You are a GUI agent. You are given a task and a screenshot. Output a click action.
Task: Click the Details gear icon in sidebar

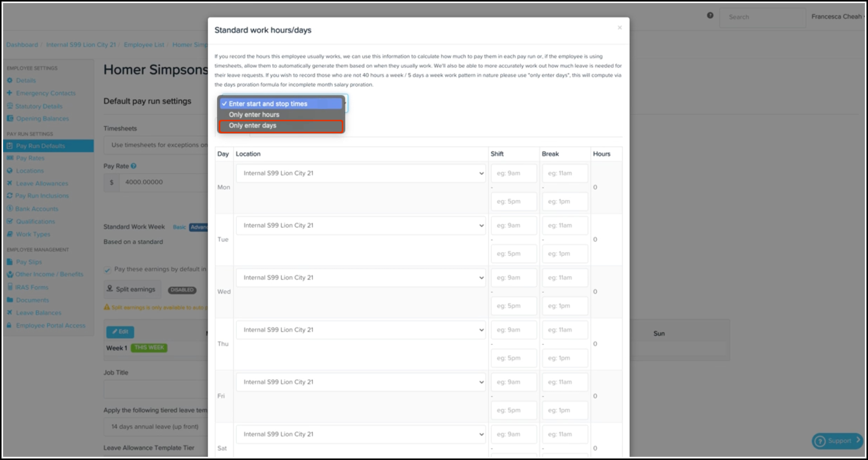[10, 80]
